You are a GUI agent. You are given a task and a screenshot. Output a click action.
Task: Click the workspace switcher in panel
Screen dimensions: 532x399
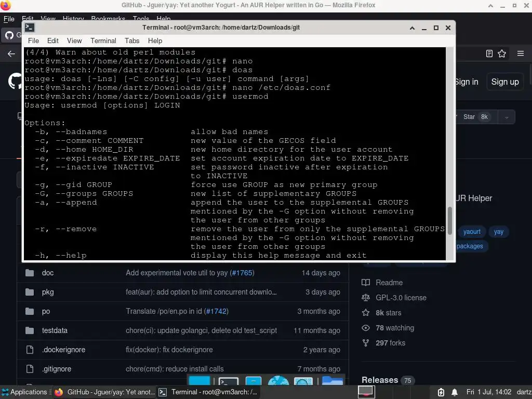click(x=366, y=392)
